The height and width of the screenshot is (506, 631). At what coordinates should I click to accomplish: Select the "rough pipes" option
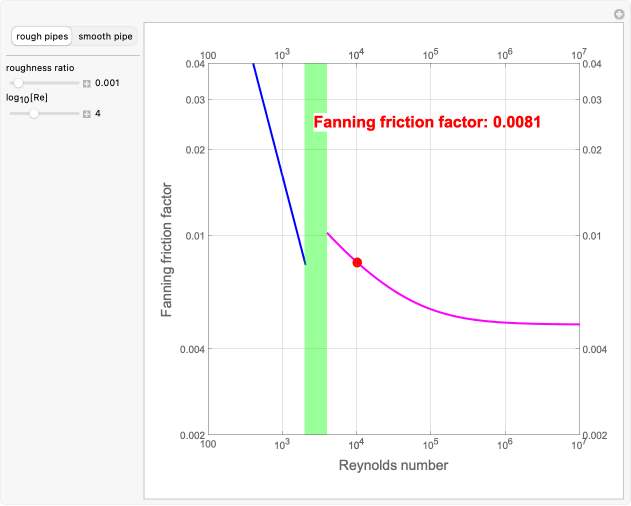tap(43, 37)
